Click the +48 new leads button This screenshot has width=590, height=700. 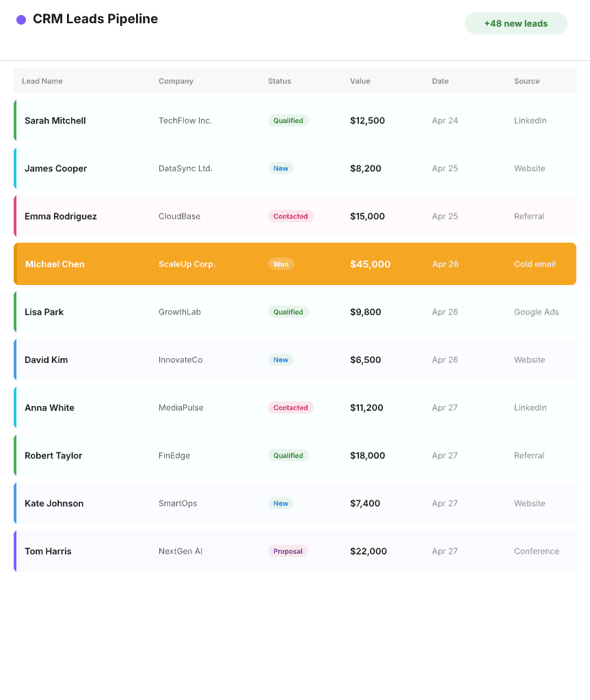coord(516,23)
